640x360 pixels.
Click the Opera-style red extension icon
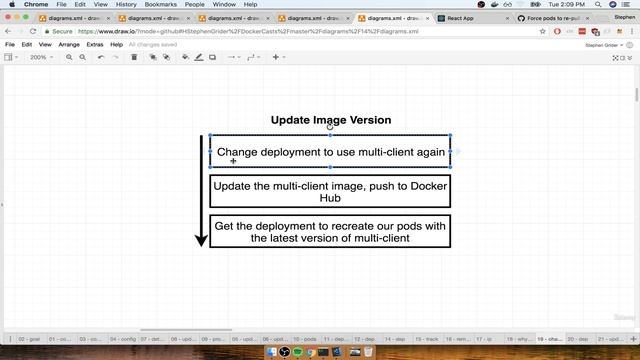click(557, 31)
